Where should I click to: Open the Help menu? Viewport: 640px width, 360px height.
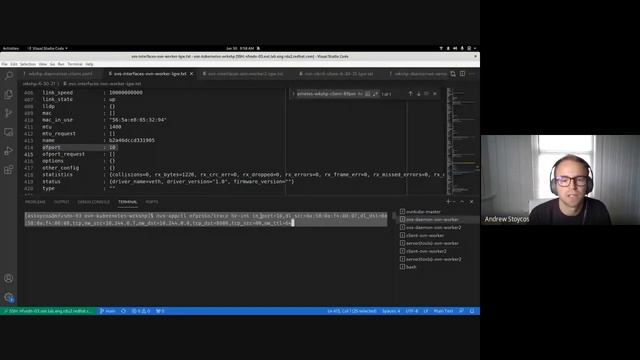click(89, 64)
